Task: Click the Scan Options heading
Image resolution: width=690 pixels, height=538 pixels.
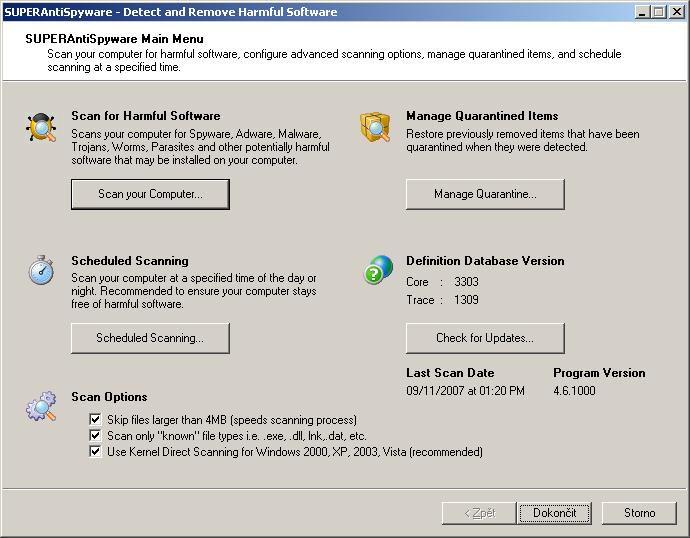Action: [110, 397]
